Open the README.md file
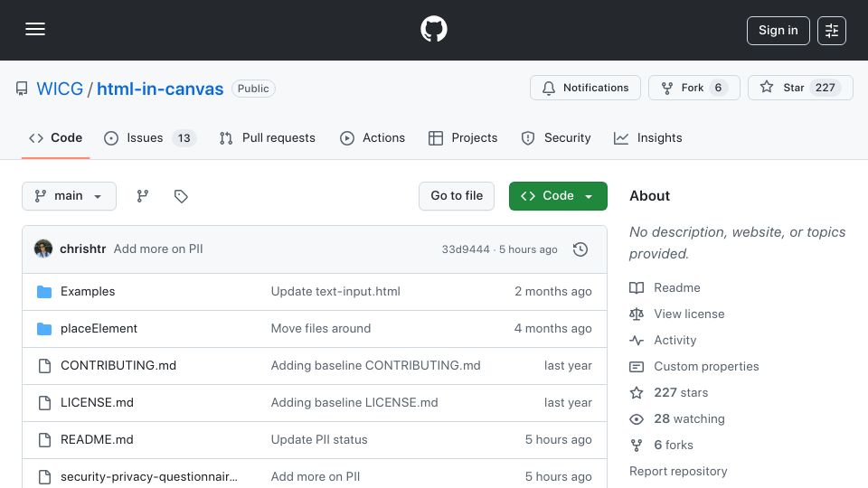This screenshot has height=488, width=868. point(97,440)
